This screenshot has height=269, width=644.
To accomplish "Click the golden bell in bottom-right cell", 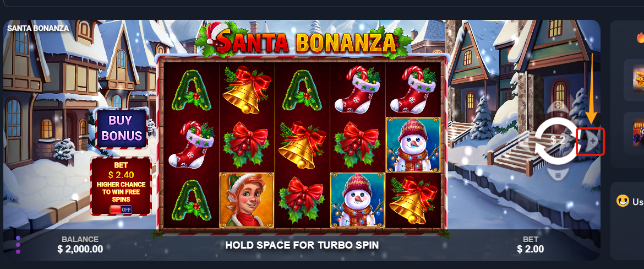I will (x=413, y=200).
